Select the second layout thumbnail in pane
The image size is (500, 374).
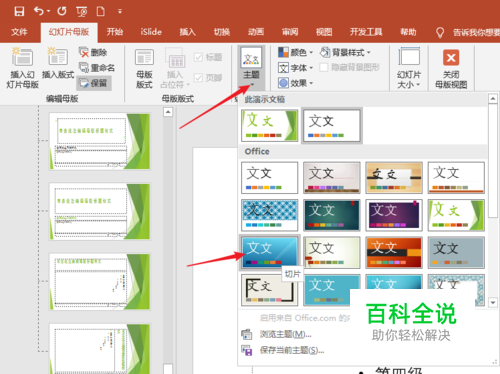tap(100, 211)
